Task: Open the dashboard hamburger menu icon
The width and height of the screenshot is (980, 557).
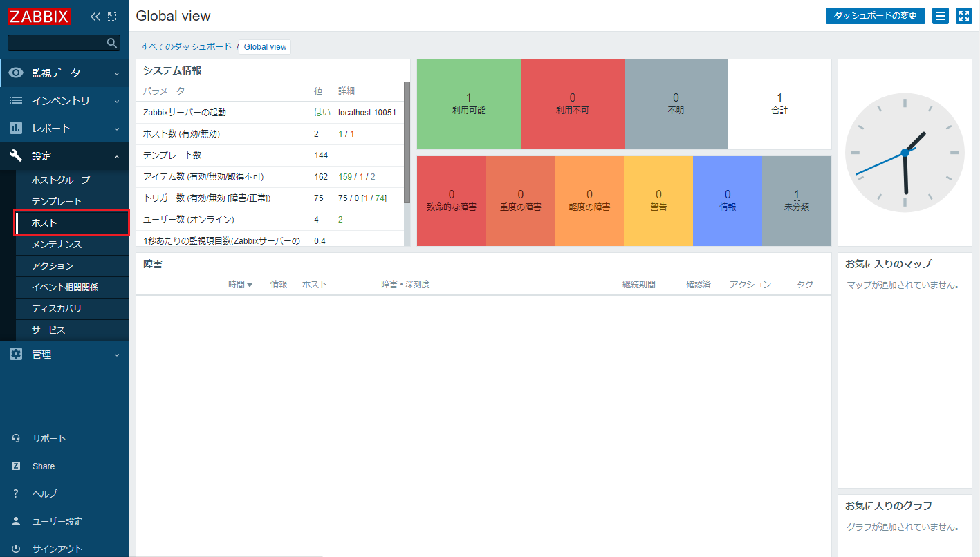Action: (941, 16)
